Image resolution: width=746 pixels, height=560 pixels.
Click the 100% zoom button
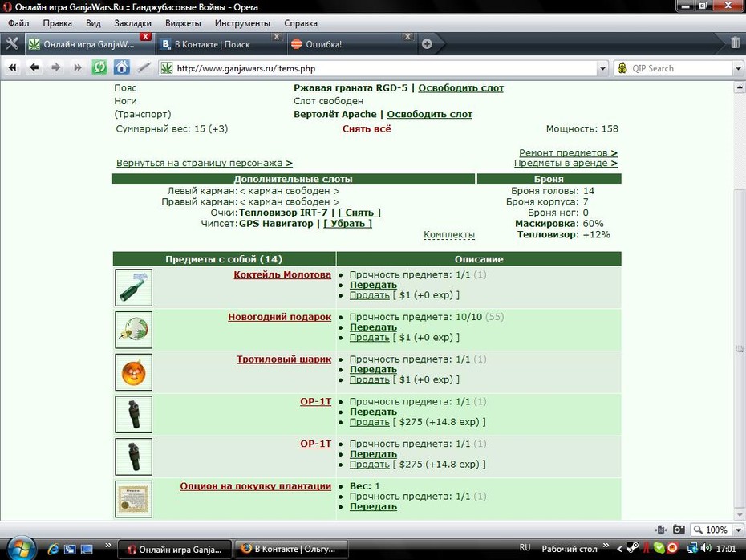coord(711,530)
